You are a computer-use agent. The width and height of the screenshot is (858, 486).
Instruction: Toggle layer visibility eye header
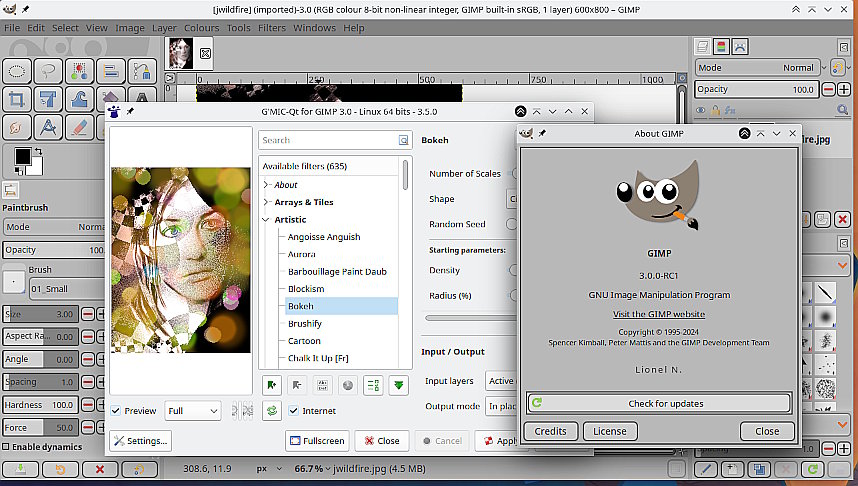point(700,110)
